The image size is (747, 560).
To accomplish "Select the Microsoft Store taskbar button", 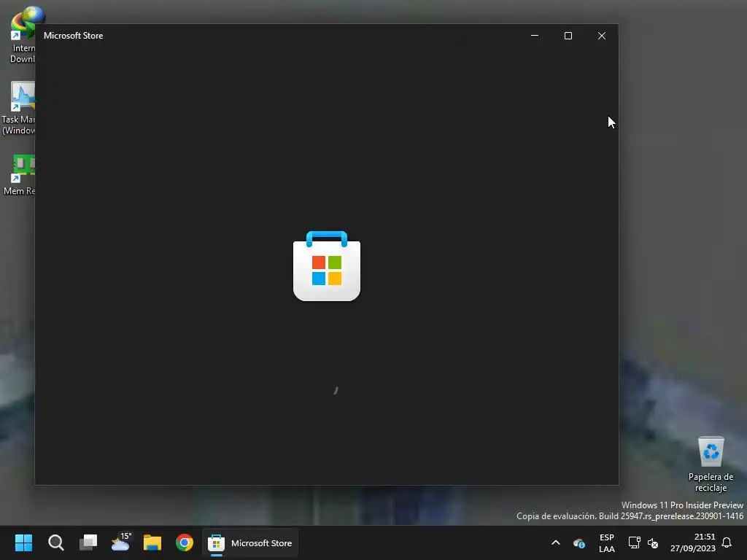I will 251,542.
